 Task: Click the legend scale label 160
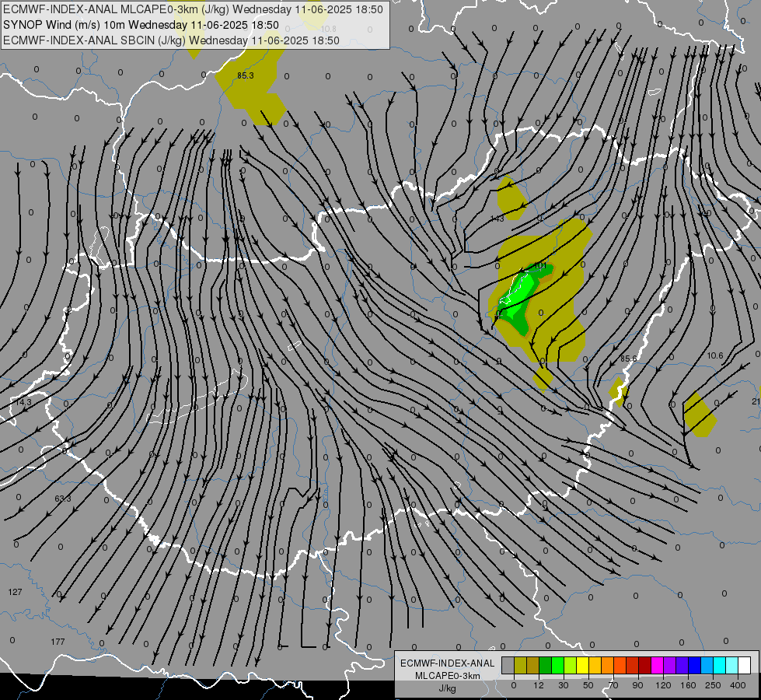[688, 685]
